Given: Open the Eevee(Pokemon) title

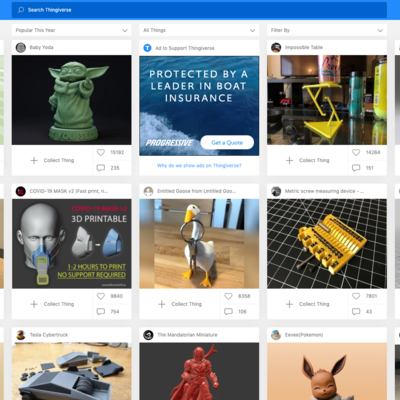Looking at the screenshot, I should point(304,335).
